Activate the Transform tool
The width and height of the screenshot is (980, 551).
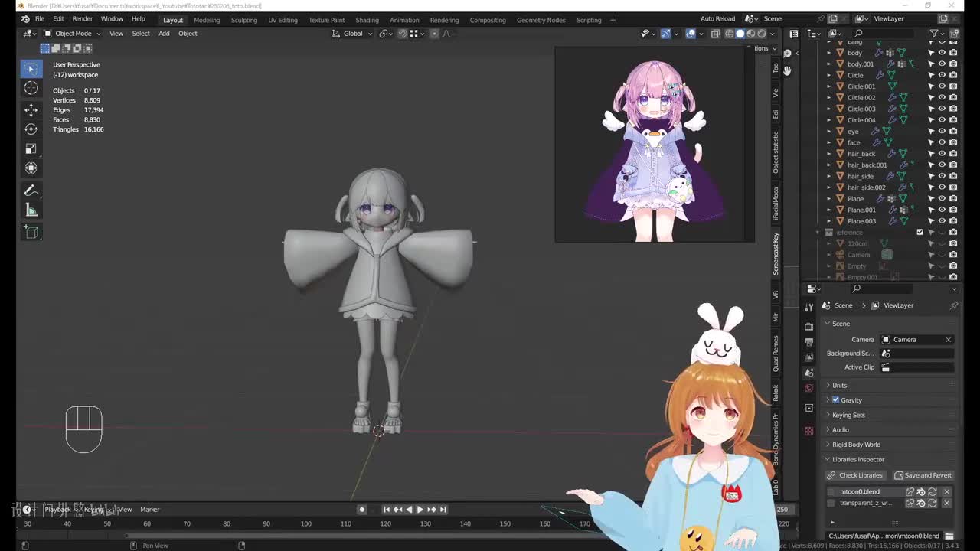[x=31, y=168]
